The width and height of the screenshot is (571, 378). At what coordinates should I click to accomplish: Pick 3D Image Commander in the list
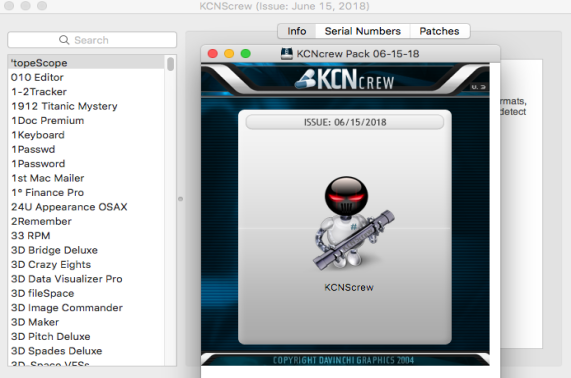(86, 308)
